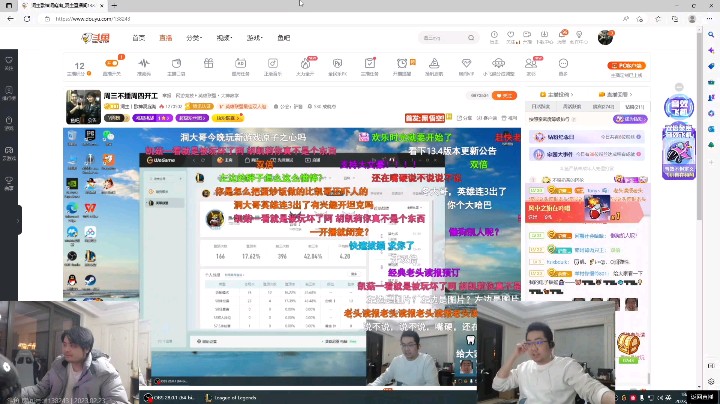This screenshot has height=404, width=720.
Task: Click the alarm clock icon in toolbar
Action: click(402, 63)
